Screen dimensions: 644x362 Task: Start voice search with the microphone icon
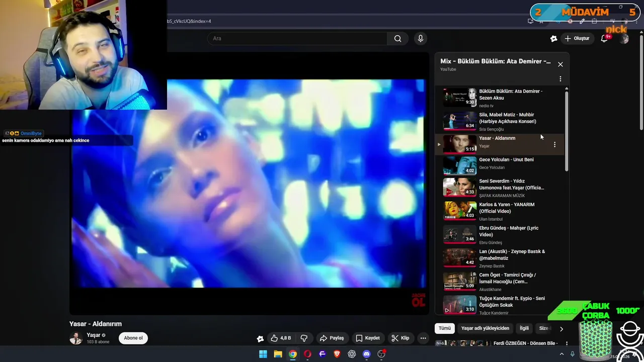coord(421,39)
